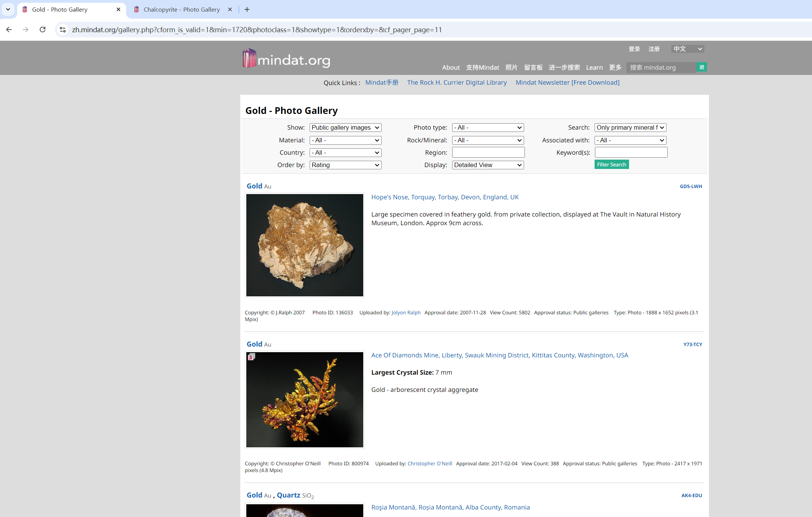Close the Chalcopyrite tab
Screen dimensions: 812x517
(230, 9)
